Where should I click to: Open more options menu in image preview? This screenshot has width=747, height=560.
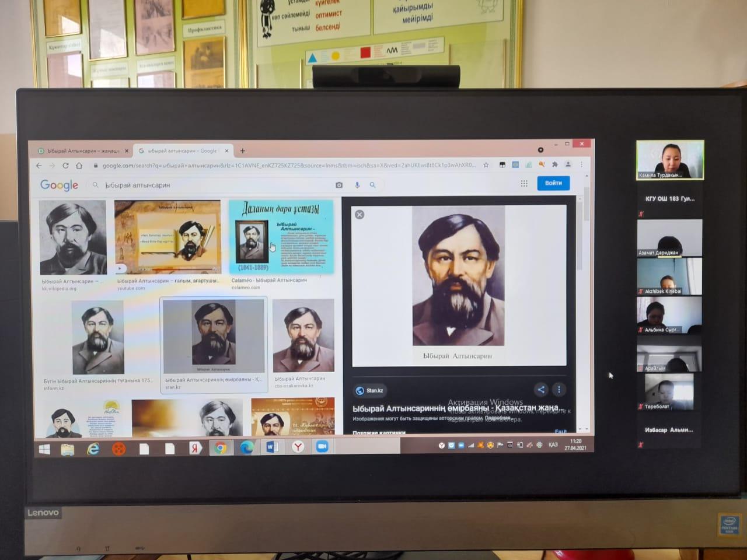click(559, 390)
